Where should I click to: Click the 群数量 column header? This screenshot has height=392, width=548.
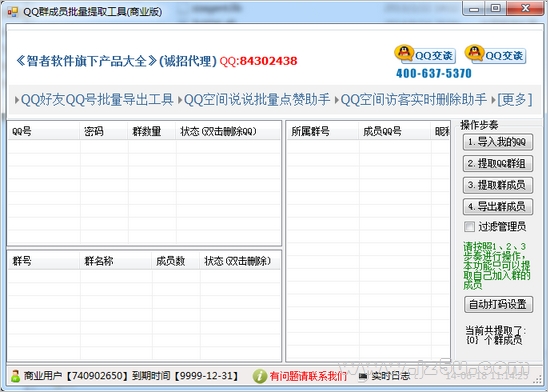[152, 131]
